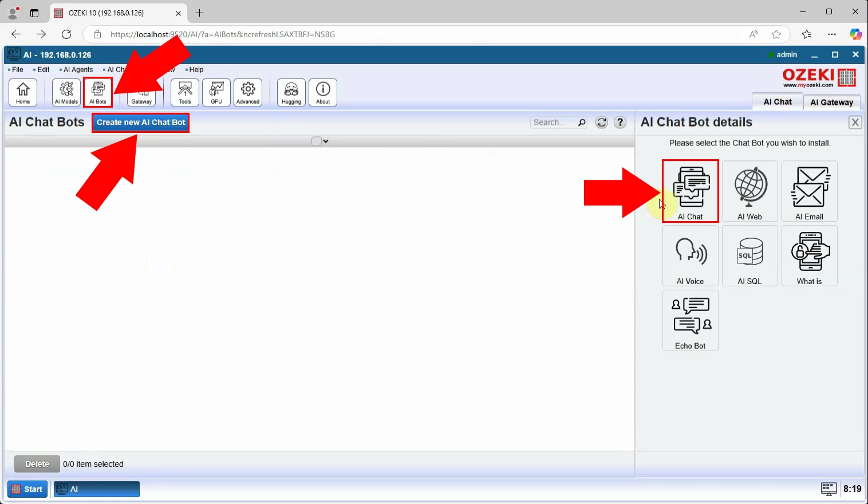The height and width of the screenshot is (504, 868).
Task: Close the AI Chat Bot details panel
Action: [855, 122]
